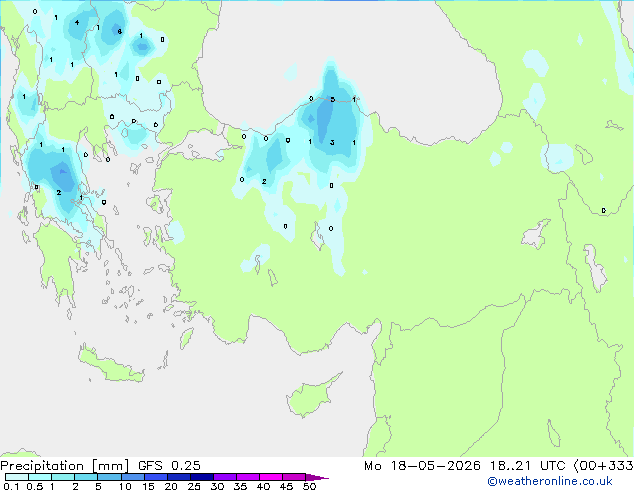Click the 15–20 mm legend swatch

[x=155, y=477]
